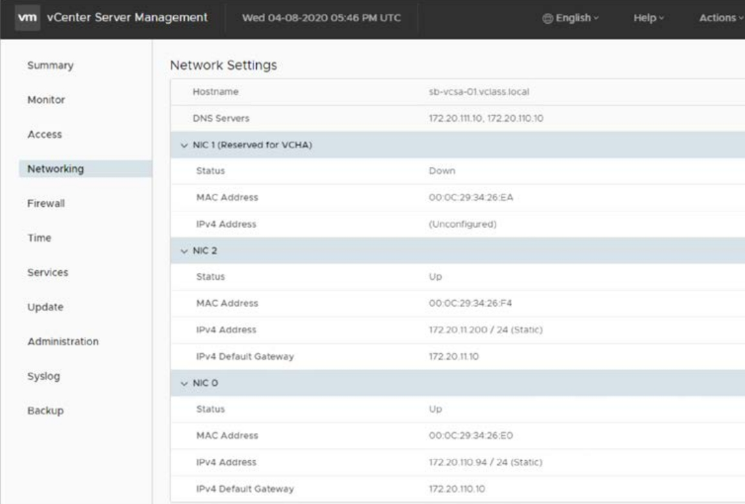Viewport: 745px width, 504px height.
Task: Open the Firewall settings
Action: 46,203
